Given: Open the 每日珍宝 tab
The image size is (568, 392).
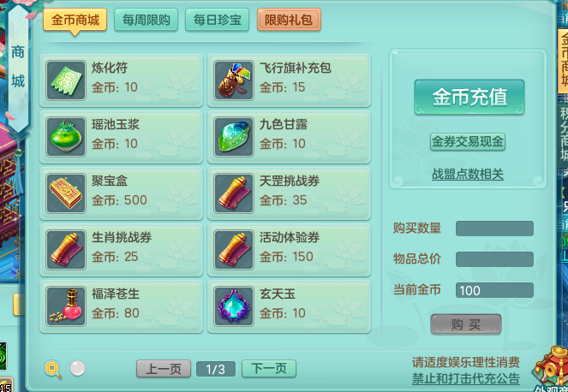Looking at the screenshot, I should click(x=217, y=20).
